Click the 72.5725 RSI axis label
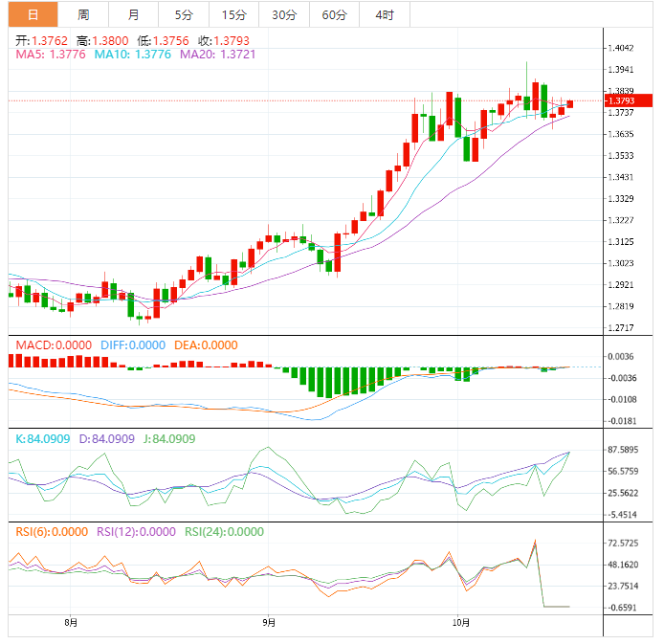The width and height of the screenshot is (664, 644). pyautogui.click(x=623, y=544)
